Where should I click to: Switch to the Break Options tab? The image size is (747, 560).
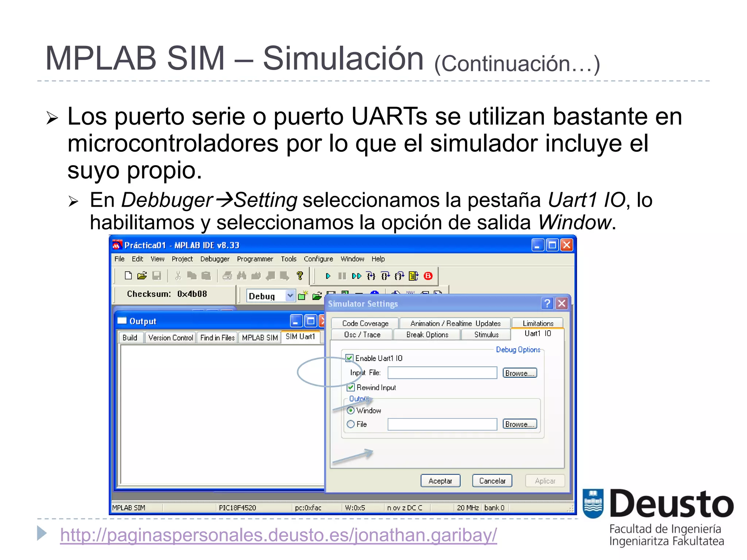click(x=427, y=335)
